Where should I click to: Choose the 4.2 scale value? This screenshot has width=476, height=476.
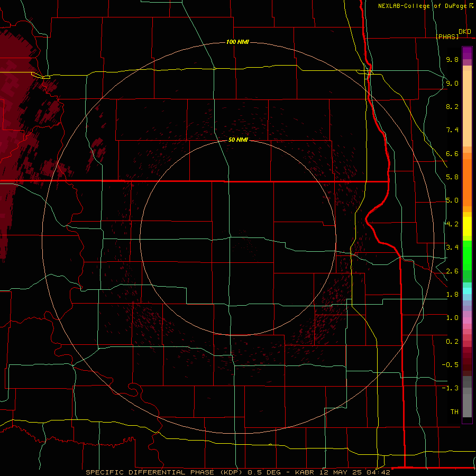(453, 224)
